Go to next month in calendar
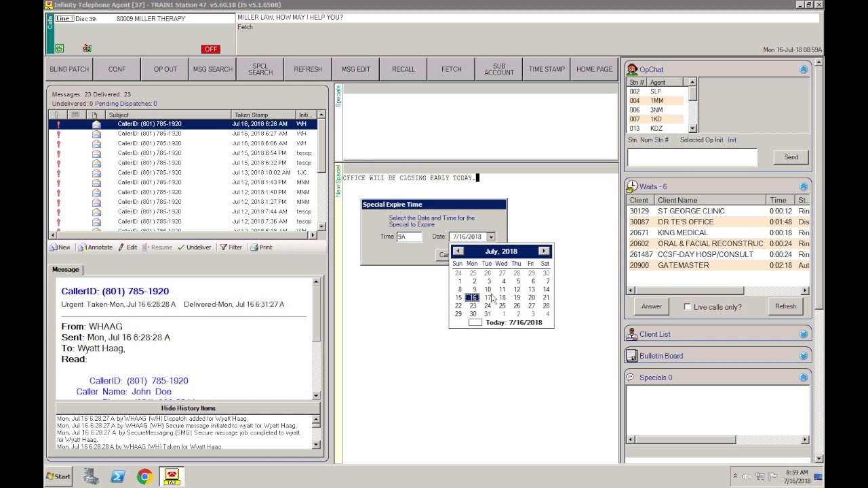This screenshot has width=868, height=488. pyautogui.click(x=544, y=251)
